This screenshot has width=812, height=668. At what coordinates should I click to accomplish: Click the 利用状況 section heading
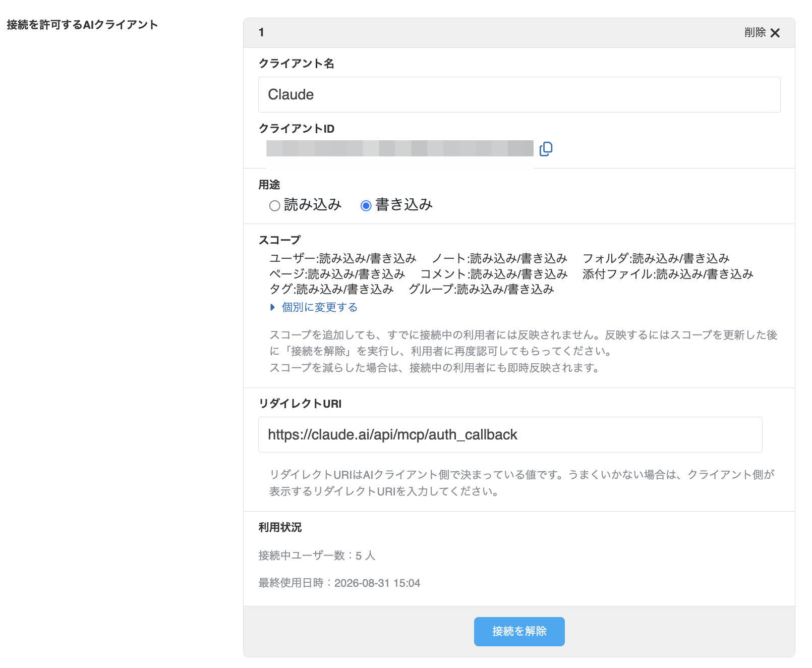point(280,527)
